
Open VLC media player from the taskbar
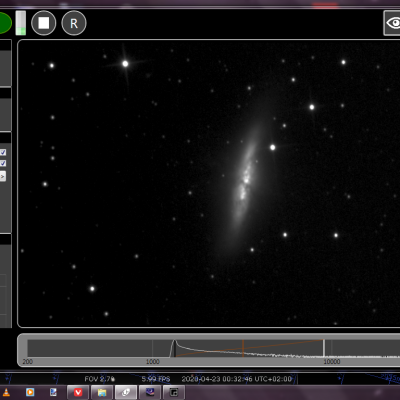tap(6, 392)
